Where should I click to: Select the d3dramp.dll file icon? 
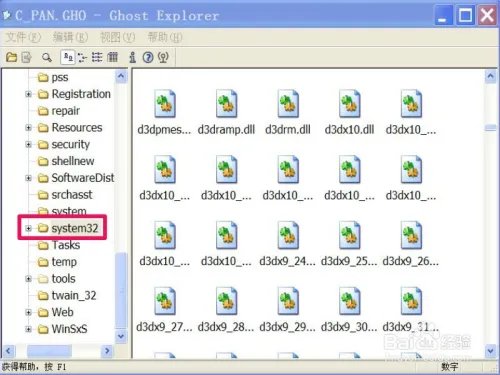[x=226, y=103]
